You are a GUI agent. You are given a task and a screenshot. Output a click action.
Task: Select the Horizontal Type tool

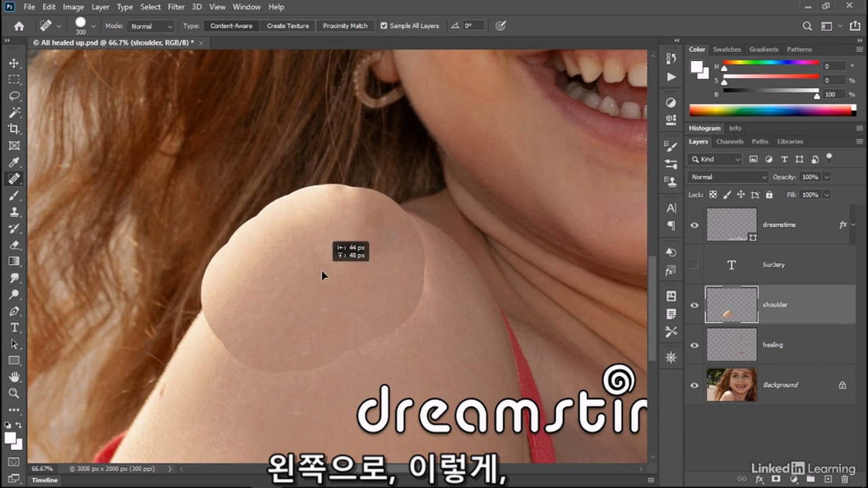[x=14, y=327]
